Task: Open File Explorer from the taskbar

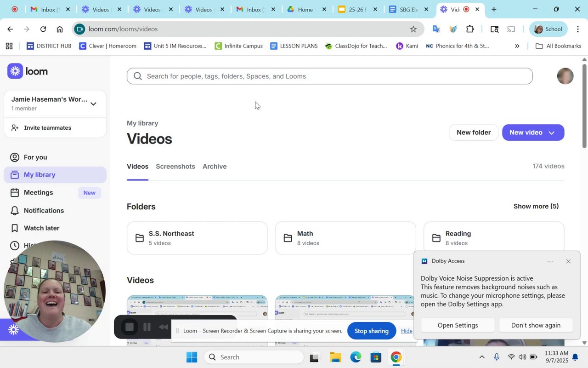Action: point(335,357)
